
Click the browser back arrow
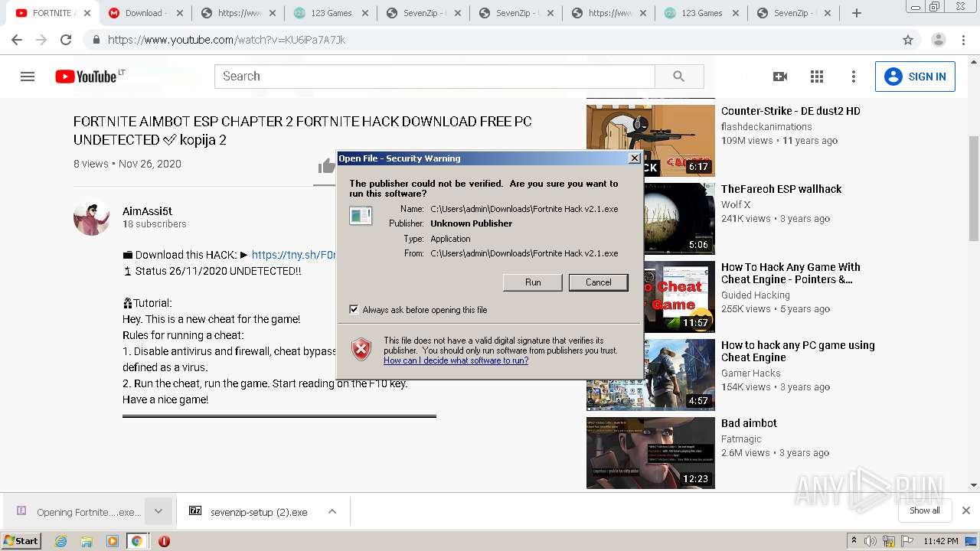tap(17, 40)
